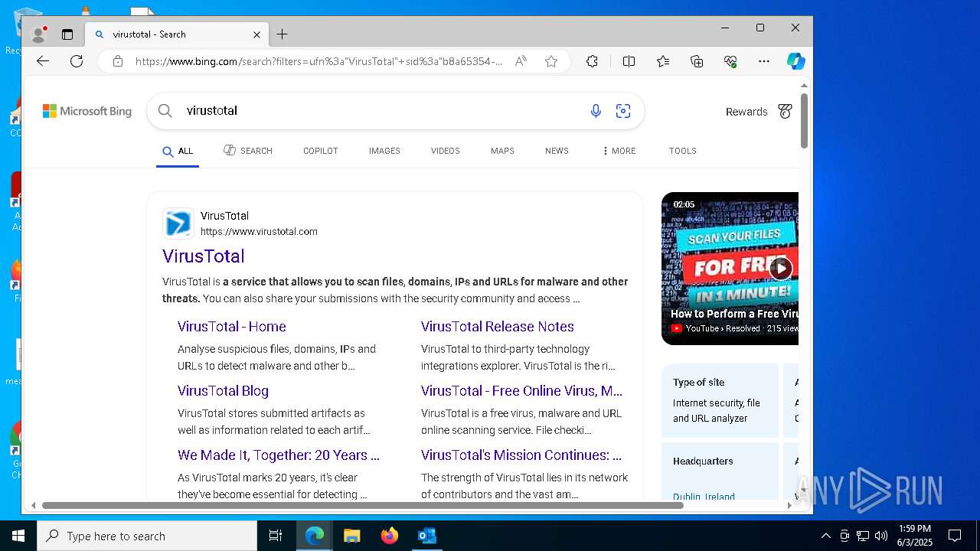Open Browser essentials heart icon
The image size is (980, 551).
click(730, 61)
